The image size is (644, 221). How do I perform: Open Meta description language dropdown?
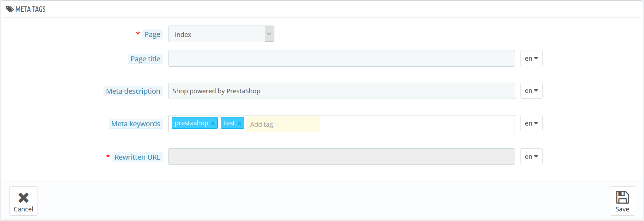coord(531,91)
